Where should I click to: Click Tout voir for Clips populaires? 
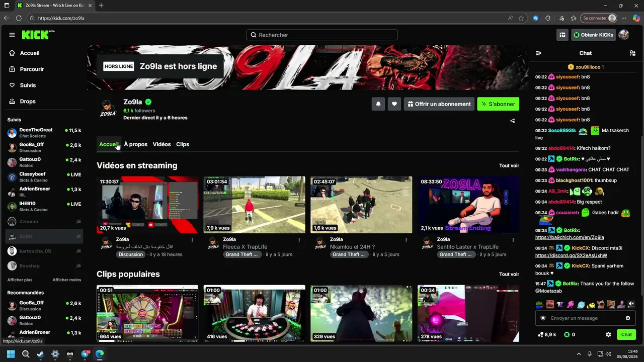pos(509,274)
